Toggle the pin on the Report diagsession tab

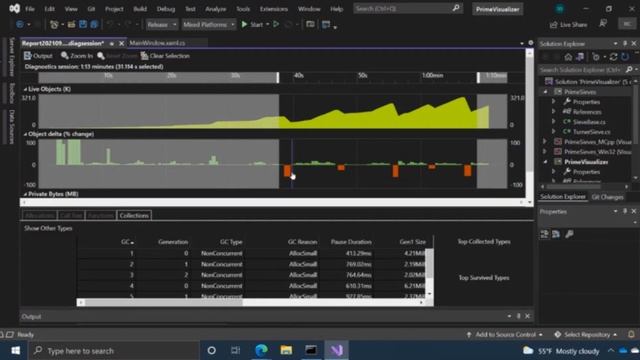[111, 43]
